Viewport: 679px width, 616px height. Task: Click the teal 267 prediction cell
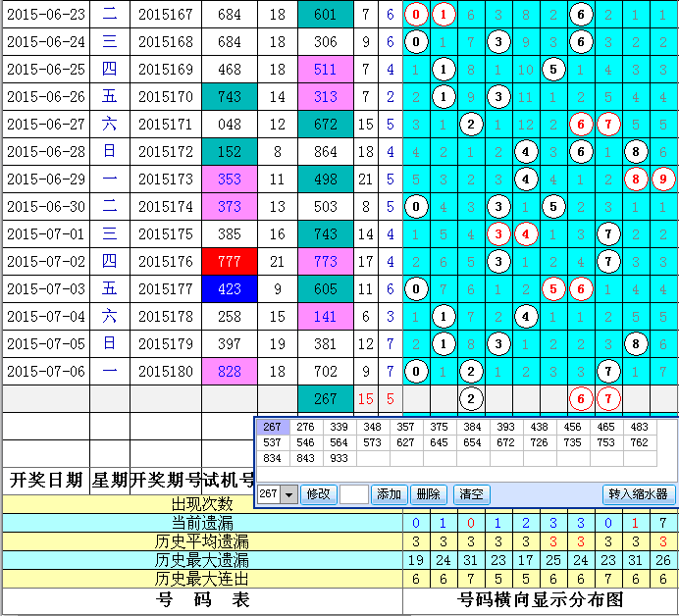click(x=325, y=398)
